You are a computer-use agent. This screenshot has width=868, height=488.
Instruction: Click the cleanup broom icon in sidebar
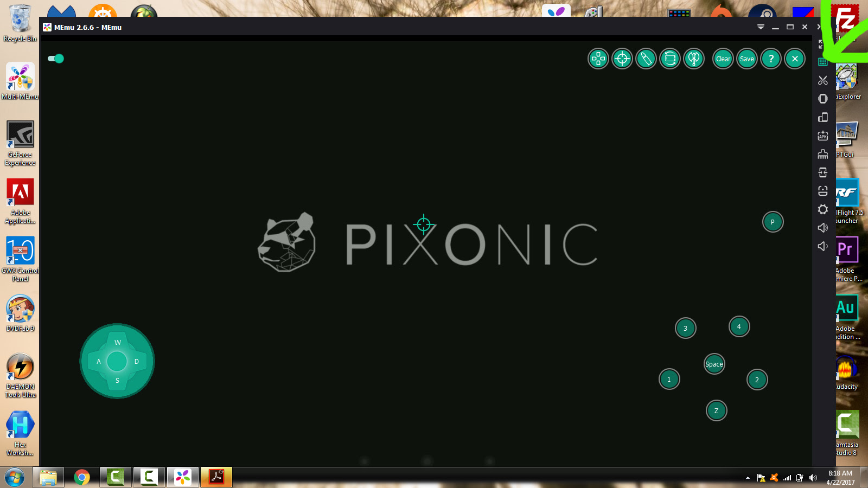[823, 154]
